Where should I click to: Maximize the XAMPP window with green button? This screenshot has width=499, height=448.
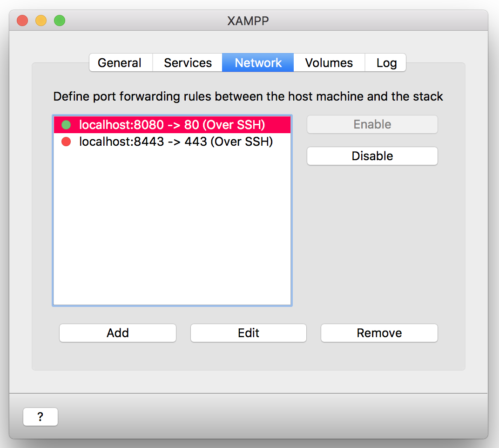60,20
